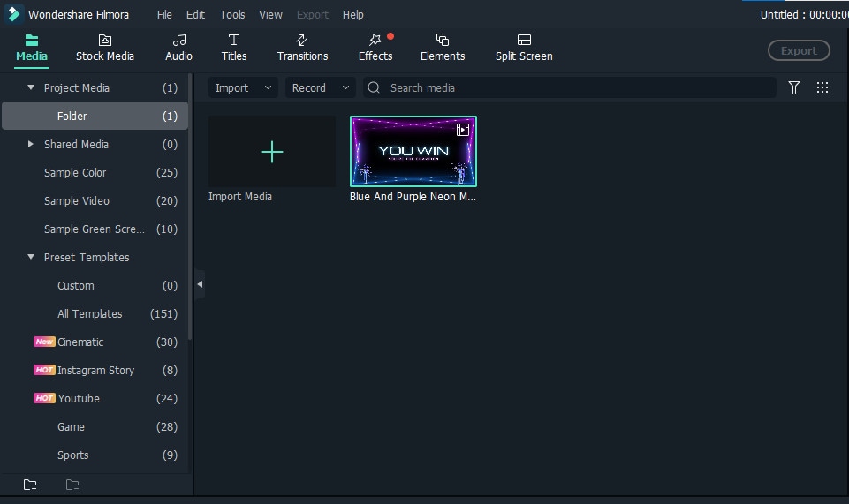Switch to the Split Screen tab

point(524,49)
